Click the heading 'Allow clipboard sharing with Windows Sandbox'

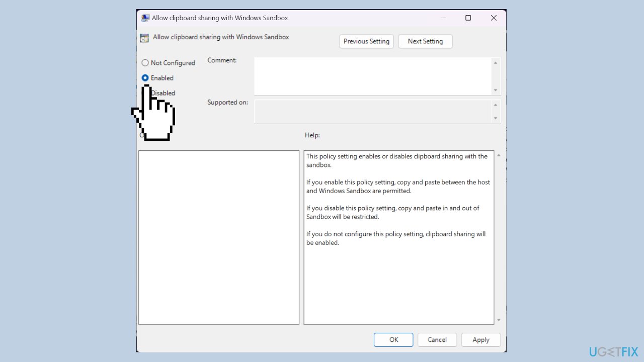coord(221,37)
